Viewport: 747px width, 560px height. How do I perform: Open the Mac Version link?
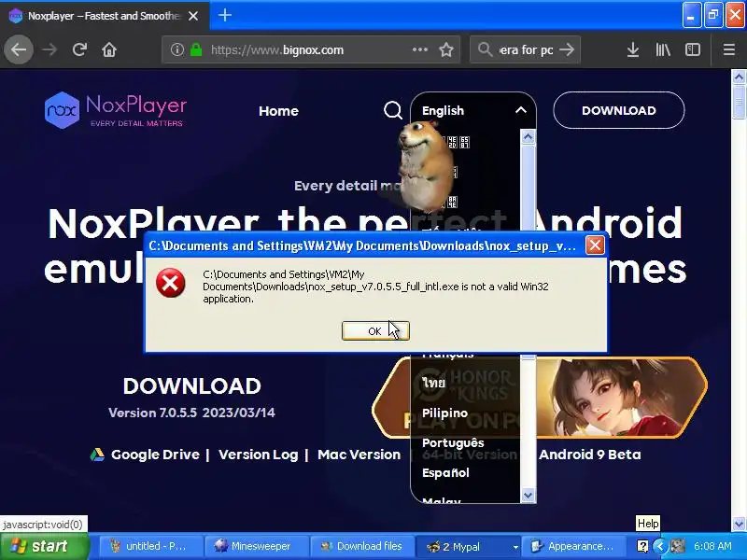tap(359, 455)
